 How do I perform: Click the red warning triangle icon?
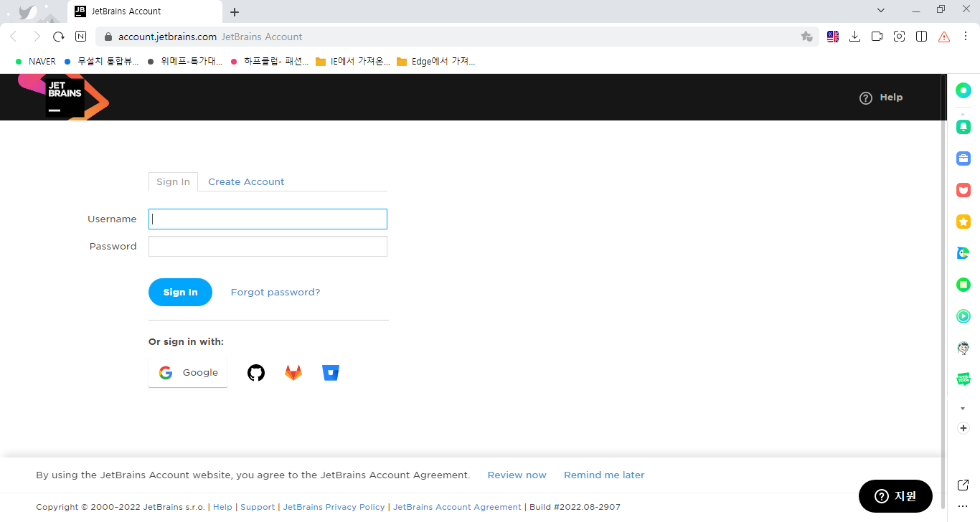pyautogui.click(x=944, y=37)
